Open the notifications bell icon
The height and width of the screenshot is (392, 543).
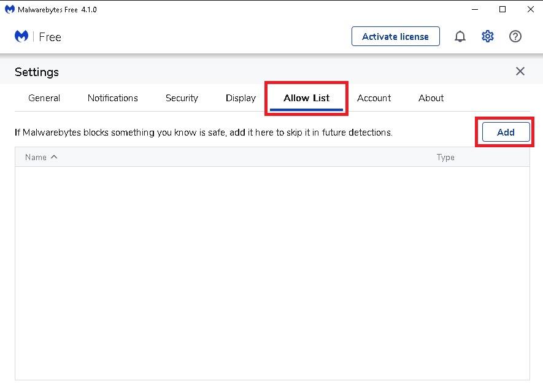[x=460, y=36]
